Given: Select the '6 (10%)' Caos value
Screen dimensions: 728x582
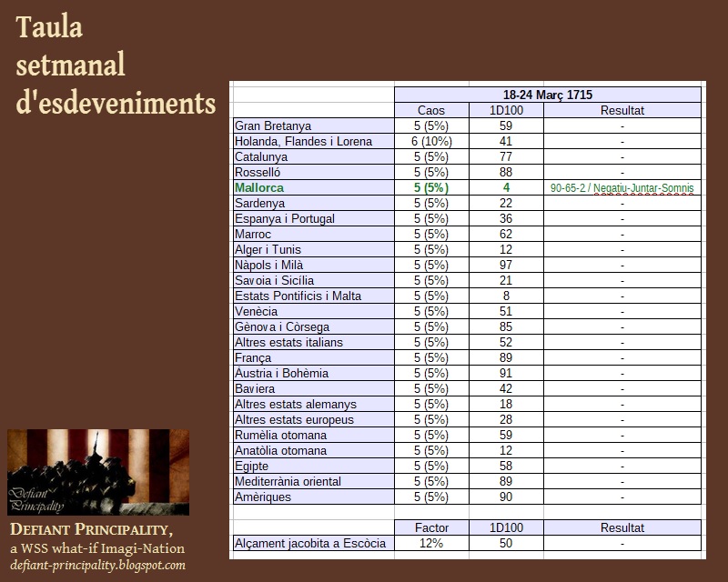Looking at the screenshot, I should (431, 141).
